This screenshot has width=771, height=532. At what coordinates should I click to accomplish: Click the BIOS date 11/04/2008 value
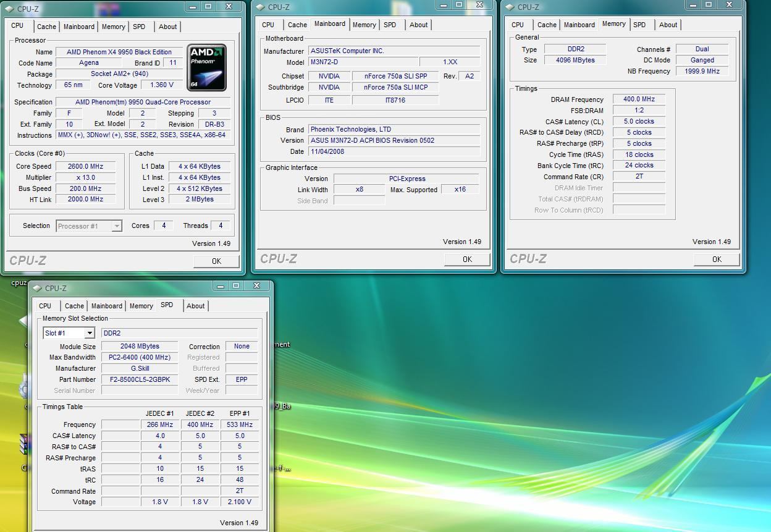394,151
